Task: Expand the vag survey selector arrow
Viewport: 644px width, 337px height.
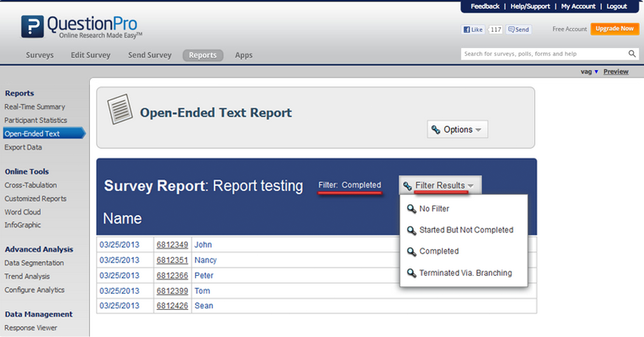Action: (x=596, y=72)
